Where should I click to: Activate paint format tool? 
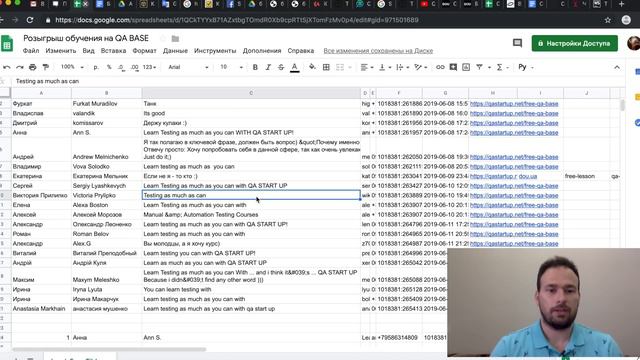click(45, 67)
